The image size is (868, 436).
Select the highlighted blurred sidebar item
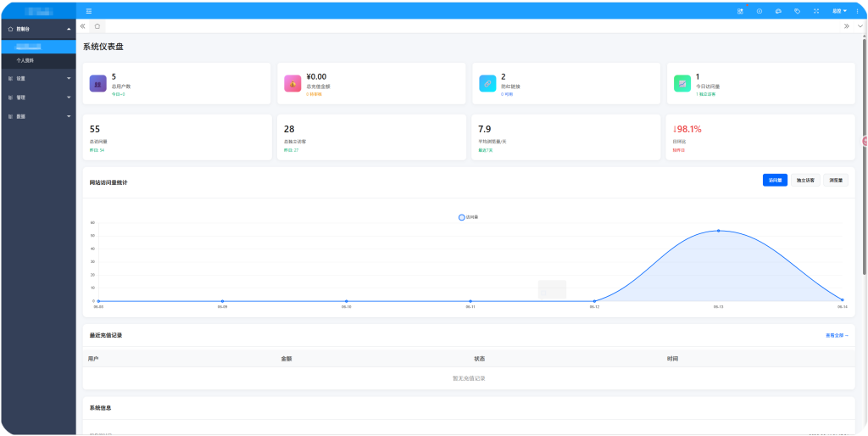pyautogui.click(x=38, y=47)
